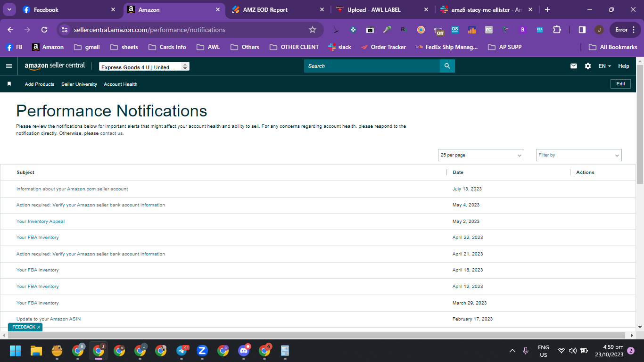644x362 pixels.
Task: Open the FedEx Ship Manager bookmark
Action: [x=446, y=47]
